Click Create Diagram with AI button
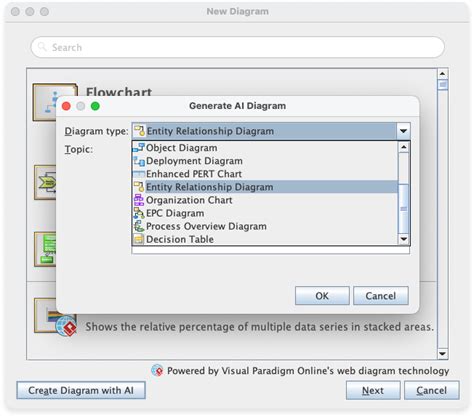This screenshot has width=474, height=417. [x=81, y=390]
